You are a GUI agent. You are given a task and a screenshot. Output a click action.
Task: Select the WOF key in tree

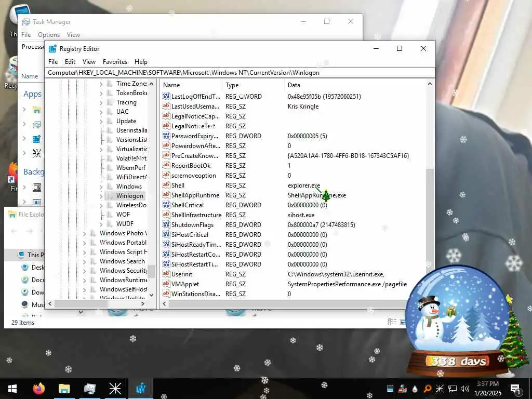(x=123, y=215)
